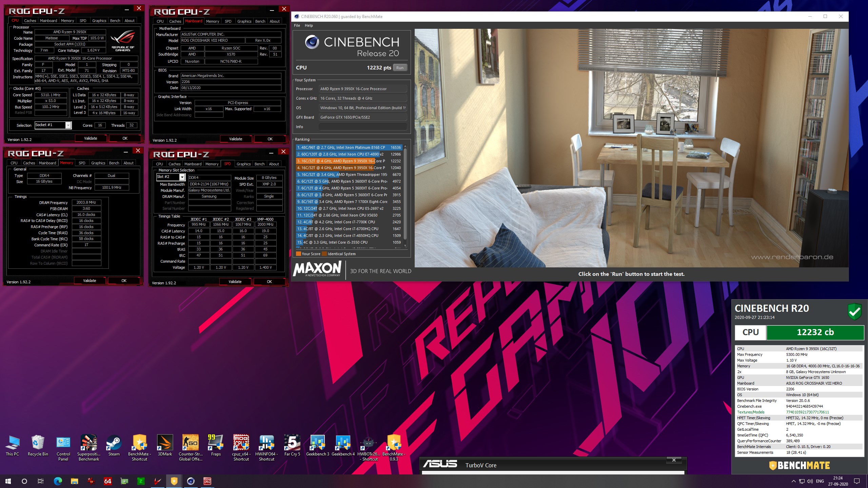Click the red 64 taskbar icon
868x488 pixels.
(108, 481)
